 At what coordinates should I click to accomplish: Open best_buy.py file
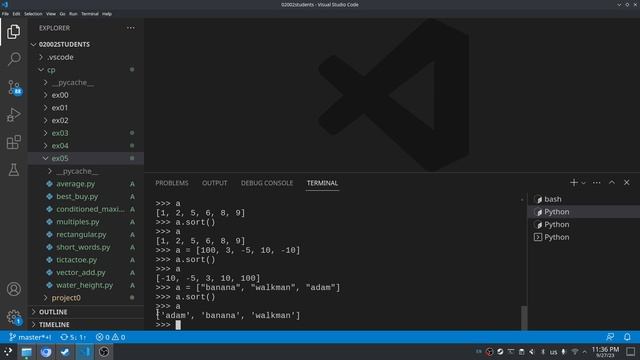tap(77, 196)
